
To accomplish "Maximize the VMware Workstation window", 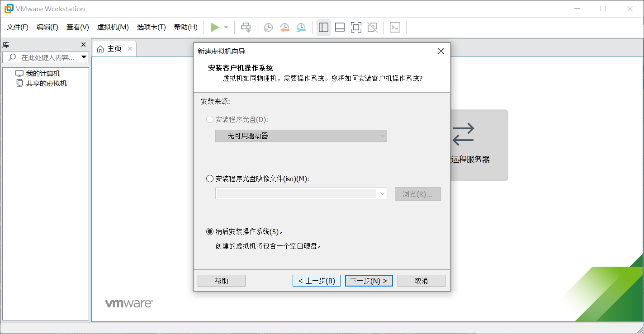I will (603, 9).
